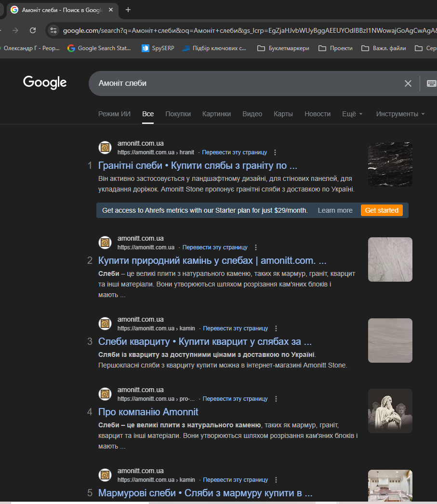Close the Амоніт слеби browser tab
The height and width of the screenshot is (504, 437).
point(111,10)
